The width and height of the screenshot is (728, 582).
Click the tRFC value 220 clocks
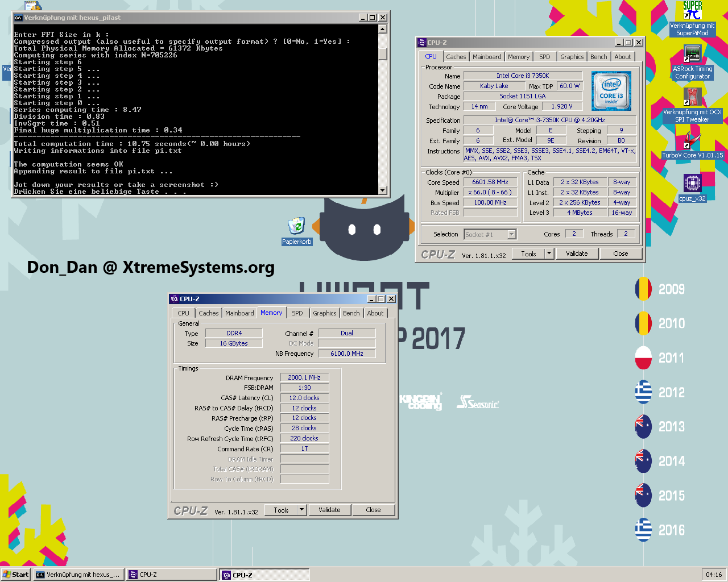pos(304,438)
